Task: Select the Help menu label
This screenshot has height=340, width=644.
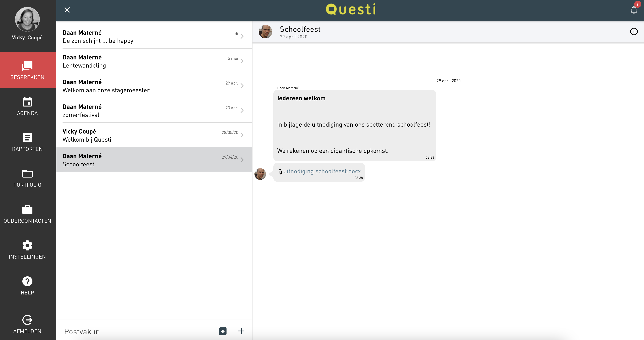Action: [27, 293]
